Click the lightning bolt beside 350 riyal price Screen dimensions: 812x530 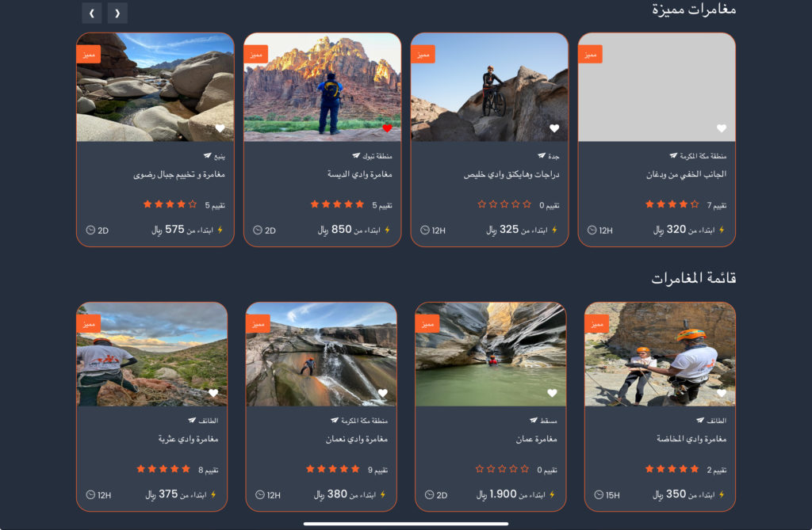coord(722,495)
